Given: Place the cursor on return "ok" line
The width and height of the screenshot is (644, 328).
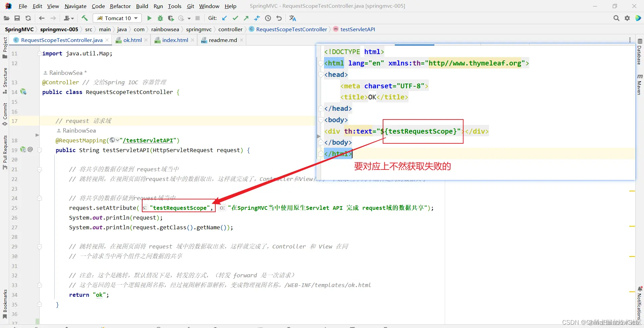Looking at the screenshot, I should (x=89, y=295).
